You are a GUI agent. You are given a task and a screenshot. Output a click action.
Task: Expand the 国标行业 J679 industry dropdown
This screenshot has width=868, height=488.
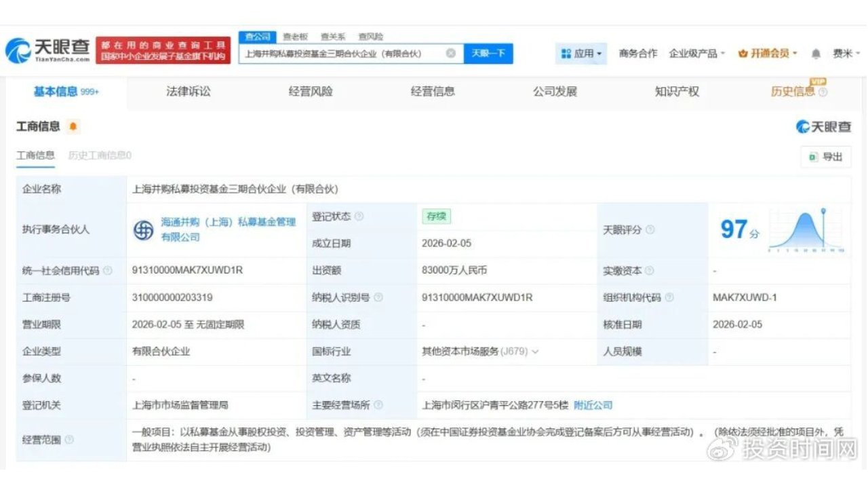coord(534,352)
